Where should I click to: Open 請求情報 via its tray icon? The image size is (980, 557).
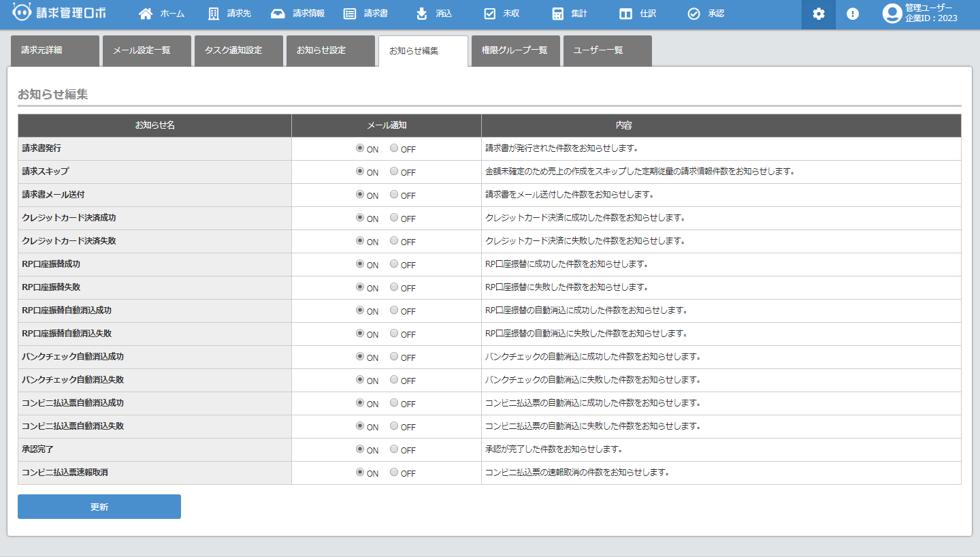point(278,14)
